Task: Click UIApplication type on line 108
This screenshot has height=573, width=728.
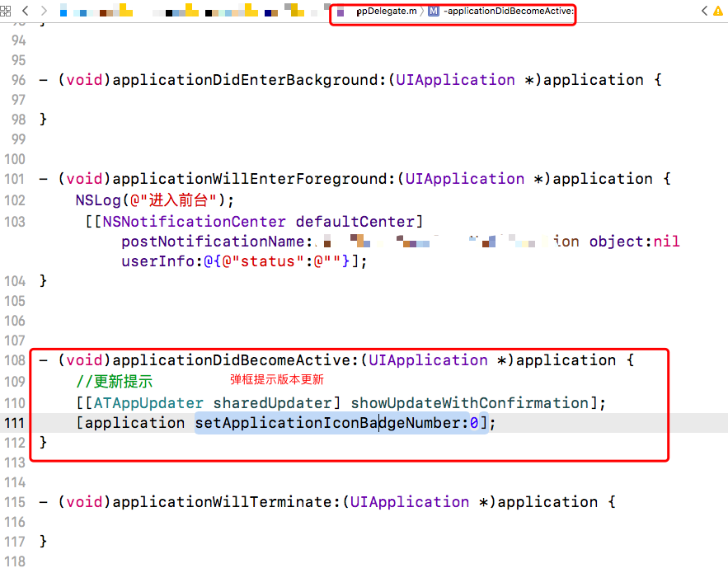Action: 428,359
